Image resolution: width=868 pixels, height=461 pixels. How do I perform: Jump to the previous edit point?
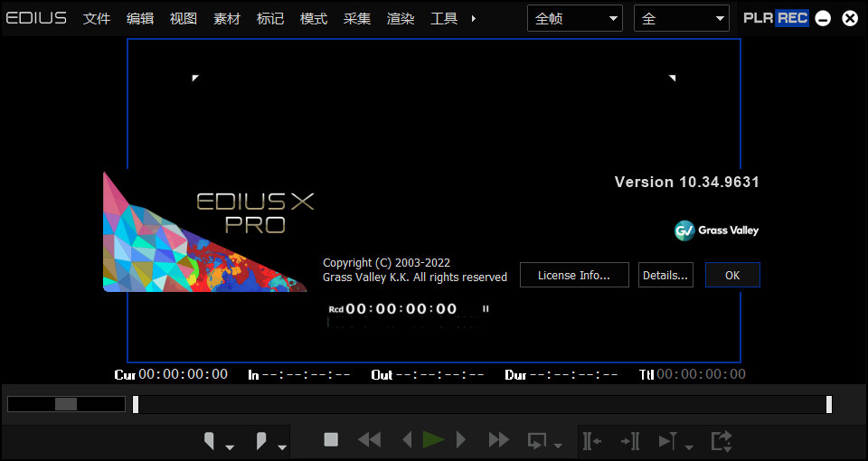(x=591, y=441)
